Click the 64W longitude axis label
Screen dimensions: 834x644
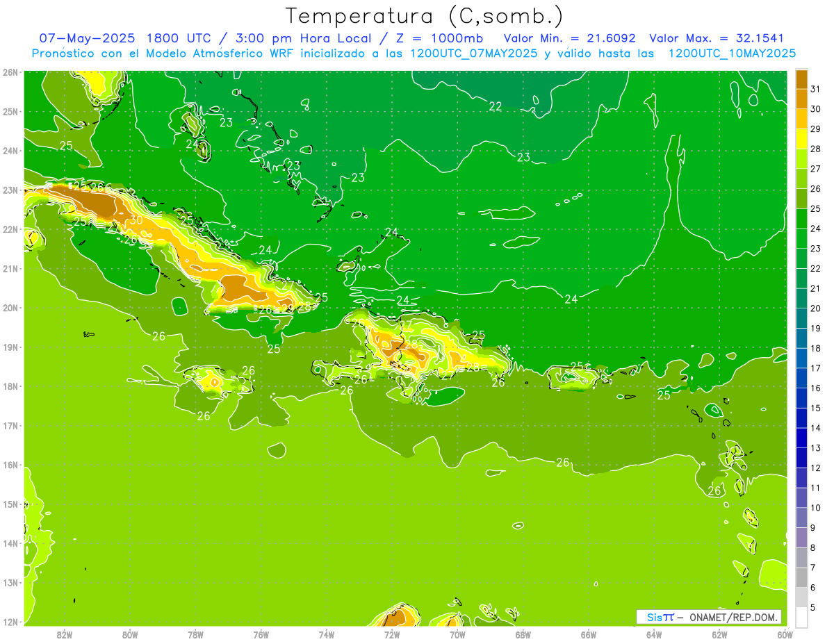click(x=654, y=634)
